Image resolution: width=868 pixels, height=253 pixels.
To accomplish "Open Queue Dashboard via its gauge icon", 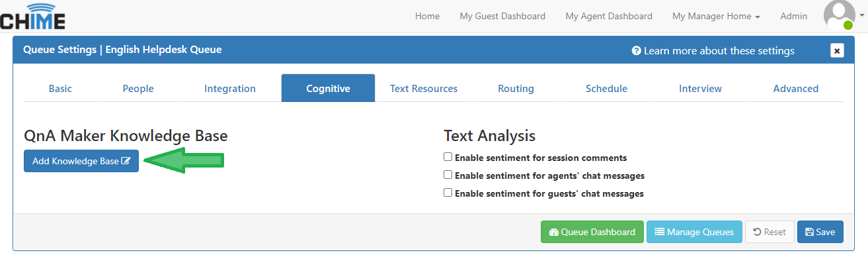I will tap(554, 232).
